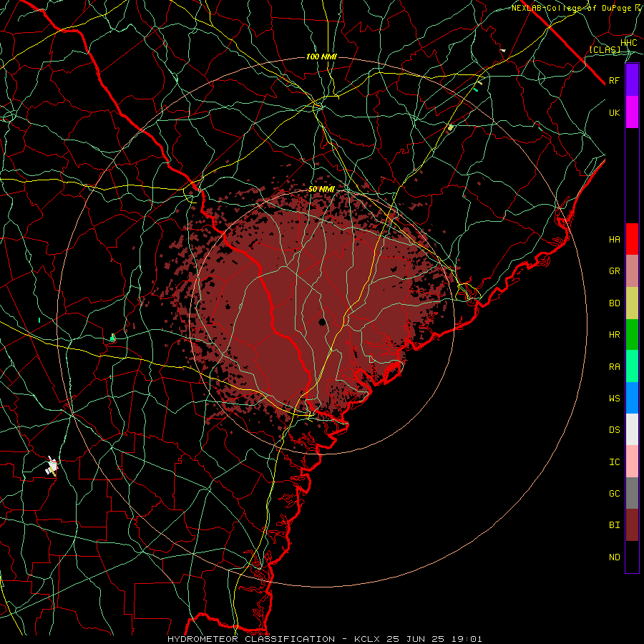Click the RA light-green legend swatch
The width and height of the screenshot is (644, 644).
pos(632,366)
